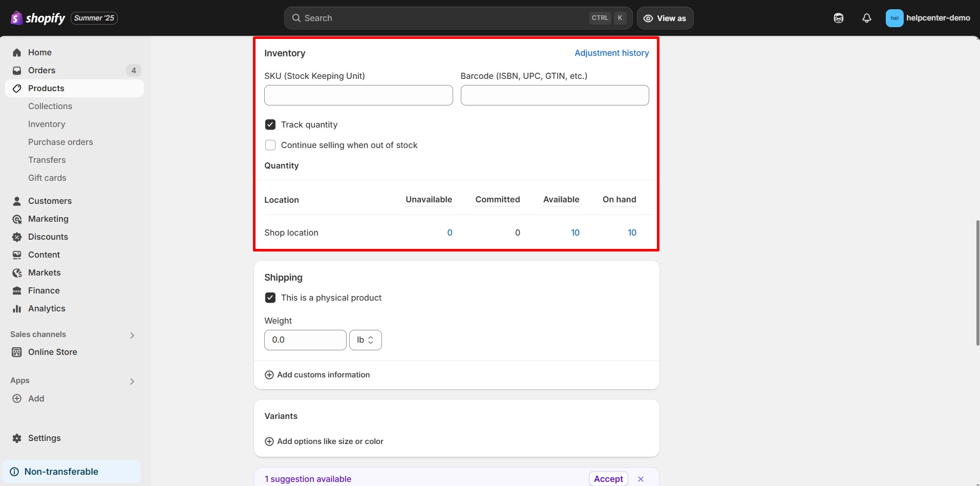Open Orders with 4 pending
Viewport: 980px width, 486px height.
coord(42,70)
